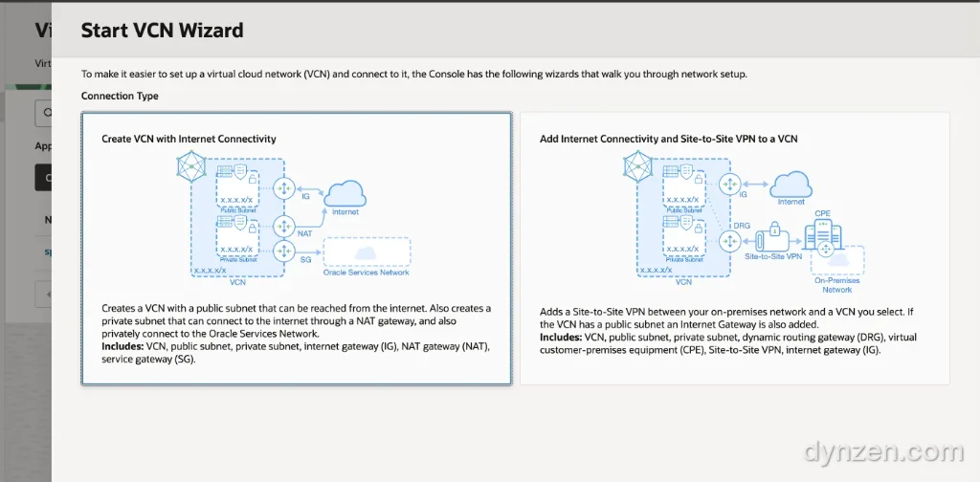980x482 pixels.
Task: Click the Internet cloud in right diagram
Action: [x=791, y=185]
